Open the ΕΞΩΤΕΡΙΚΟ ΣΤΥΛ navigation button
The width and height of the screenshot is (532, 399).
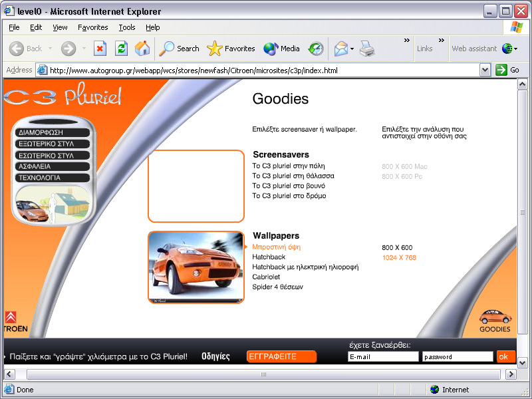coord(53,144)
